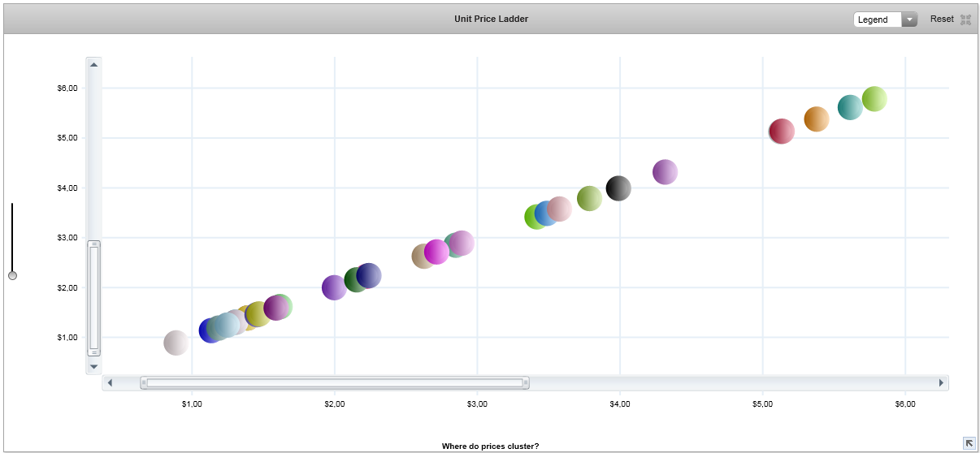Select the magenta bubble near $2.70
The image size is (980, 453).
pos(436,252)
